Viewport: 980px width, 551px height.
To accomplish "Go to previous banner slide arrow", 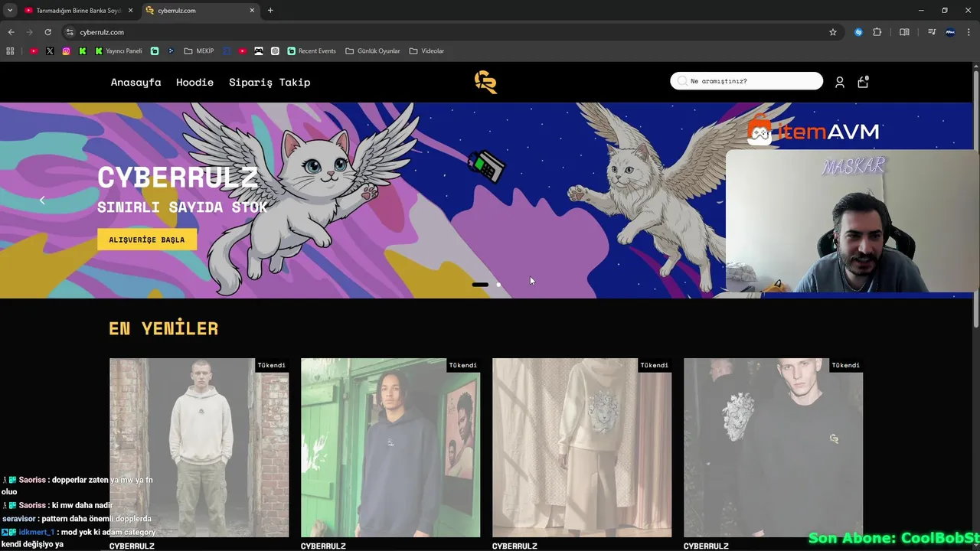I will (x=42, y=201).
